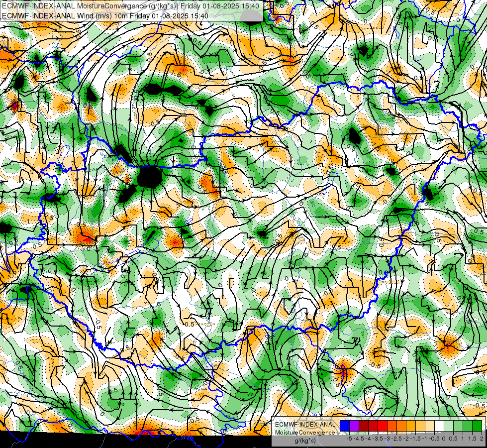Click the pale peach swatch between -1 and -0.5
The height and width of the screenshot is (448, 487).
point(430,426)
